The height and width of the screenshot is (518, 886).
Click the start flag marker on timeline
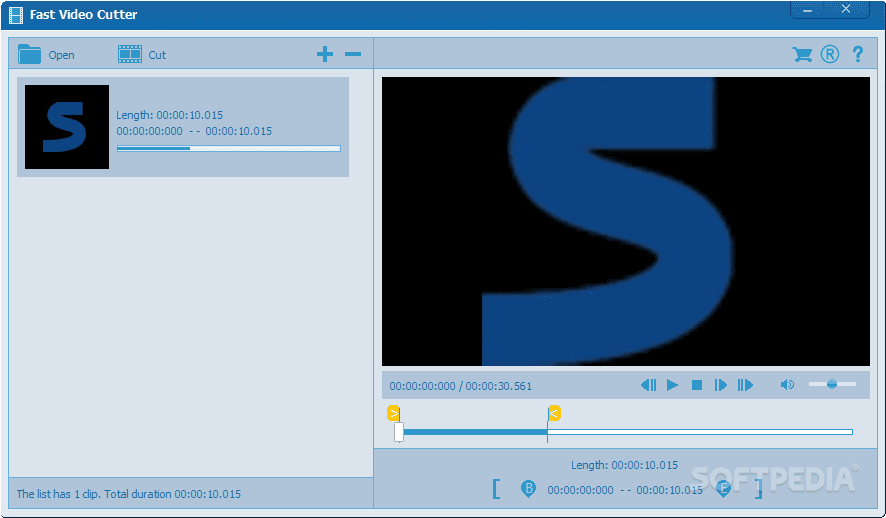click(393, 413)
